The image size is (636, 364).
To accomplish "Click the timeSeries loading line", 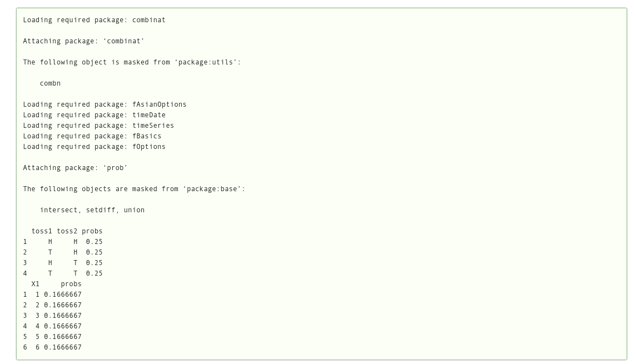I will [x=98, y=126].
